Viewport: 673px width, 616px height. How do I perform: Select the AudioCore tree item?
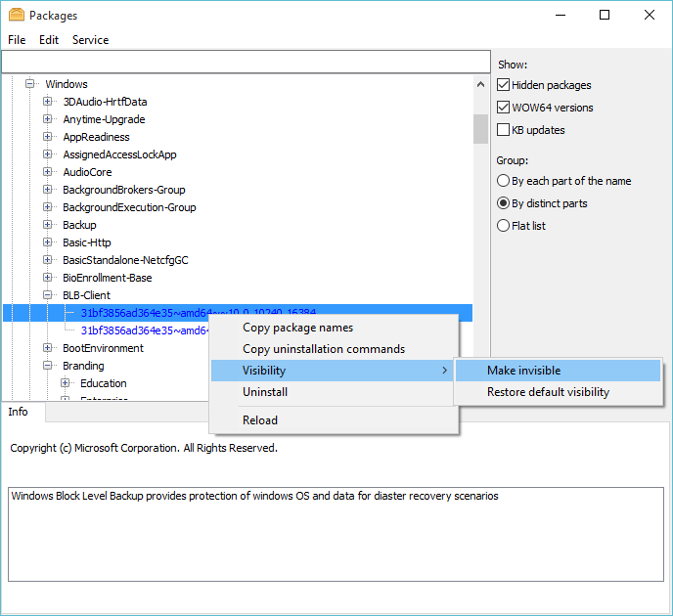pyautogui.click(x=87, y=172)
